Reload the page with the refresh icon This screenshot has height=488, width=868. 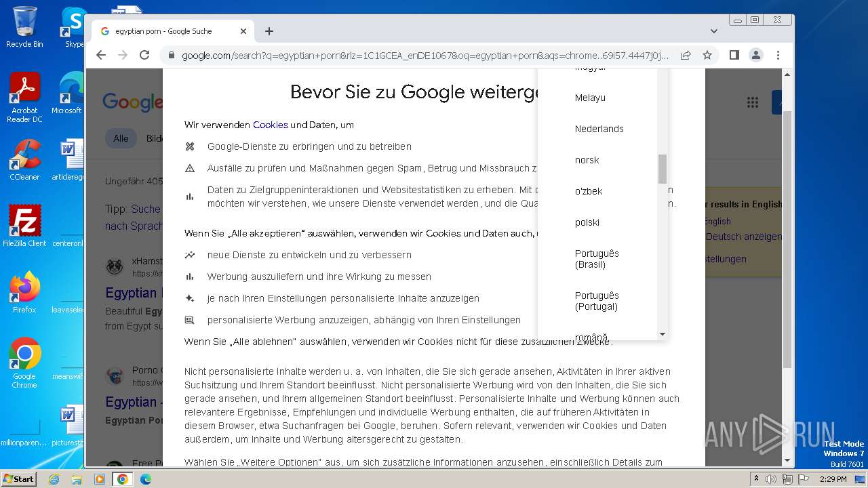[144, 55]
